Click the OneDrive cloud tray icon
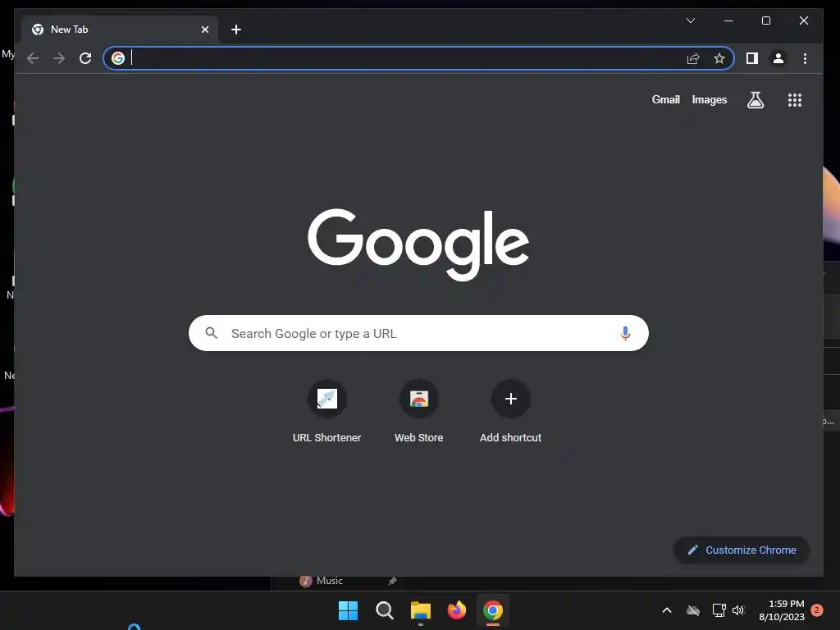 click(x=693, y=610)
